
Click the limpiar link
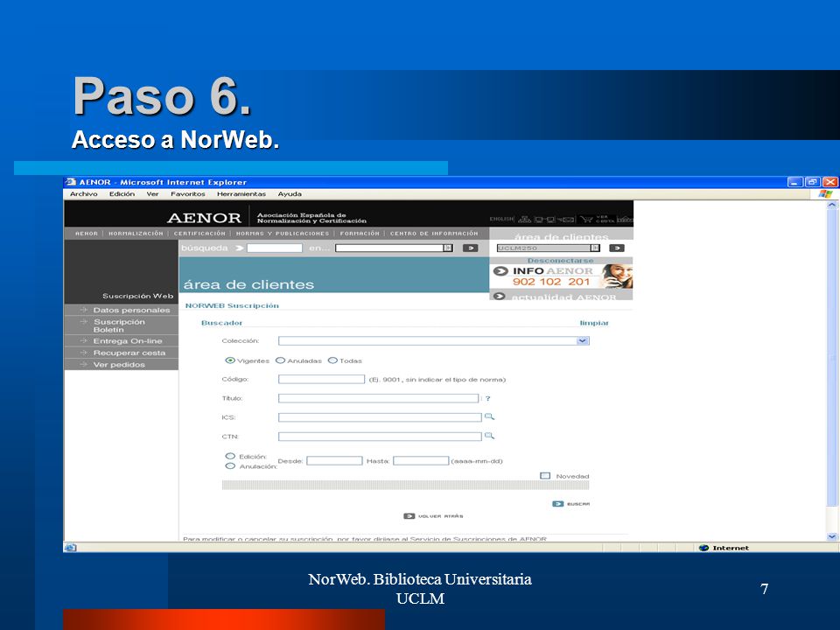(x=594, y=323)
